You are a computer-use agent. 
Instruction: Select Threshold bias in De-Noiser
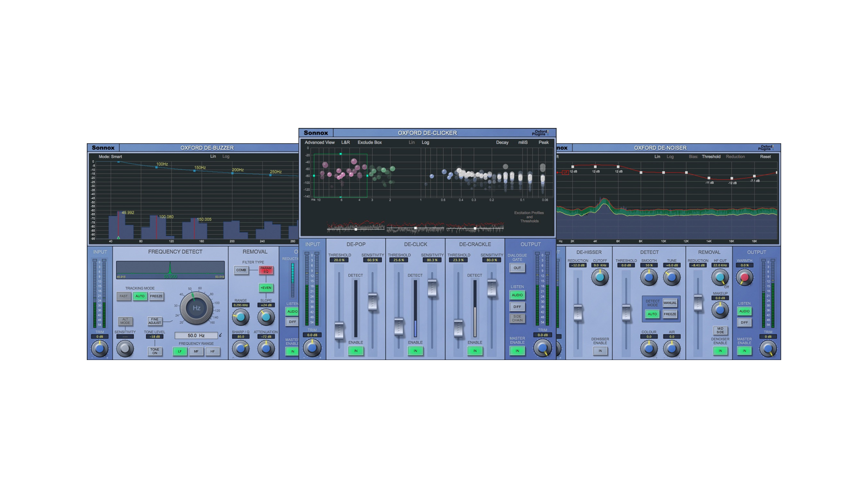click(x=711, y=157)
